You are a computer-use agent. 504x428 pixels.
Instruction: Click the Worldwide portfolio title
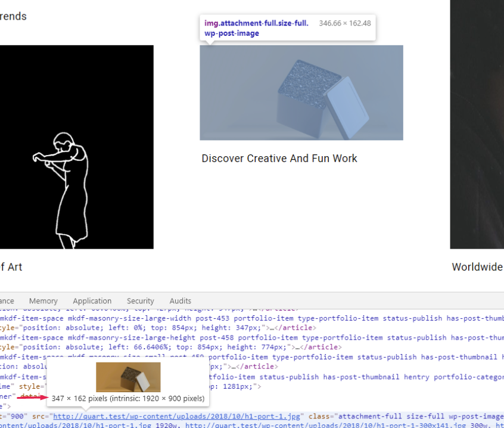point(477,267)
